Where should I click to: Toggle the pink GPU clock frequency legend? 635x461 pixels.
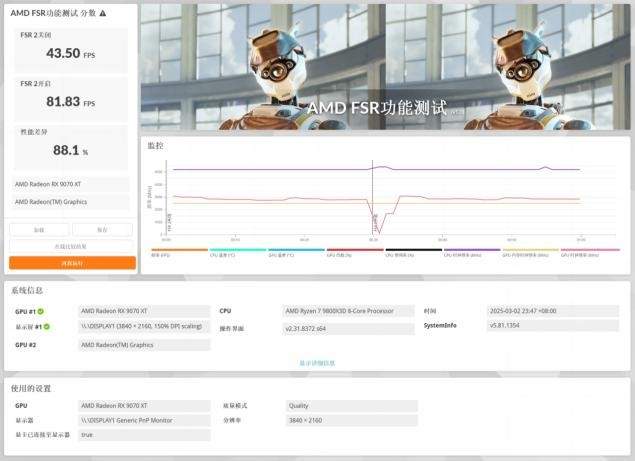coord(590,250)
